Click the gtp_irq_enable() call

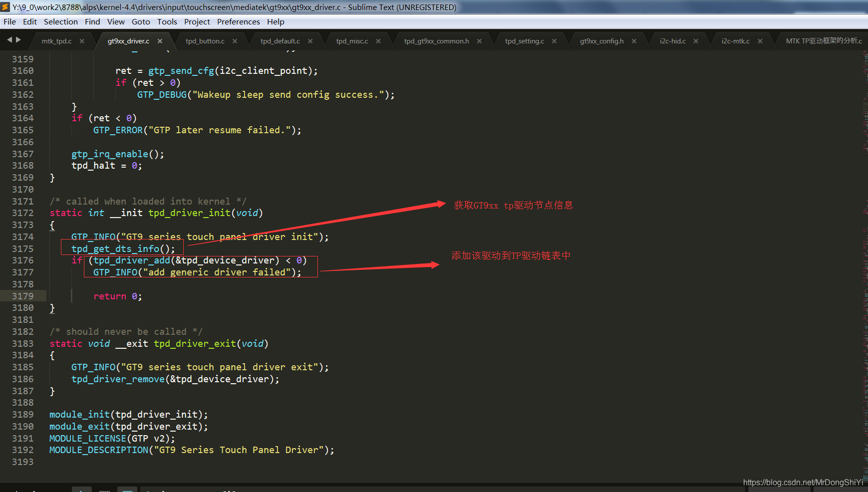(x=118, y=154)
